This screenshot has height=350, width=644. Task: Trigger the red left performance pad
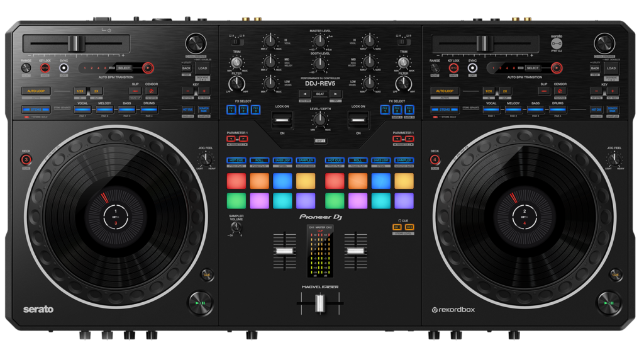[x=236, y=181]
